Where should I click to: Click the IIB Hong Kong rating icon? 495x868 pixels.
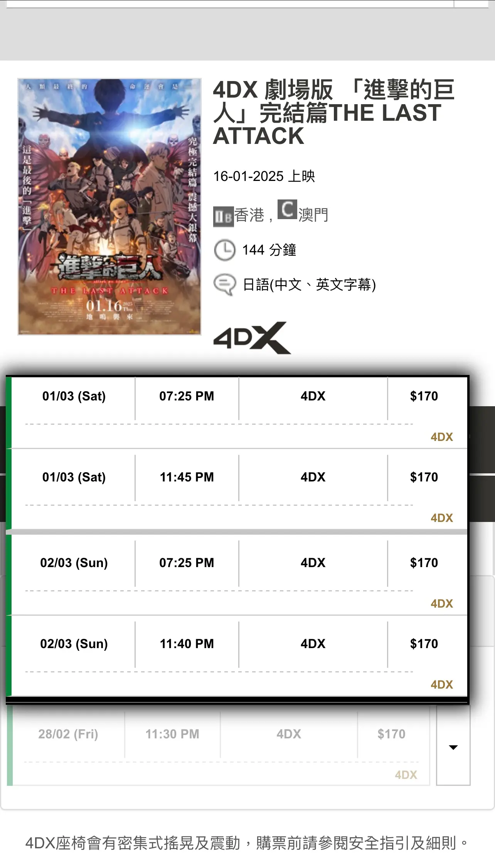224,216
